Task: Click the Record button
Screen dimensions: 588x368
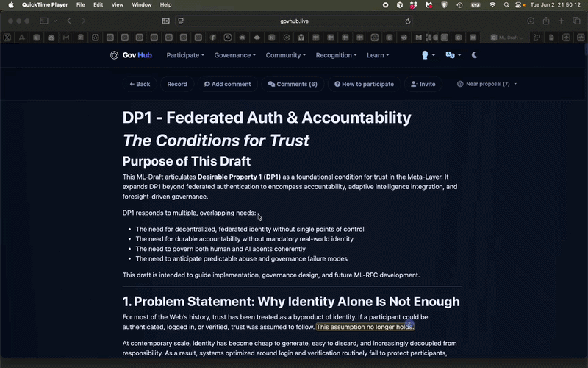Action: (x=177, y=84)
